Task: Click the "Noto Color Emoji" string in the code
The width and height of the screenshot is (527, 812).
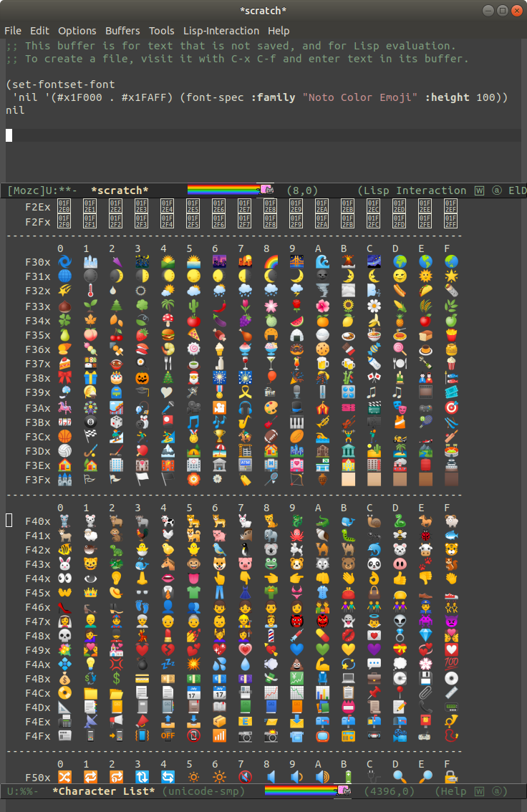Action: (x=360, y=97)
